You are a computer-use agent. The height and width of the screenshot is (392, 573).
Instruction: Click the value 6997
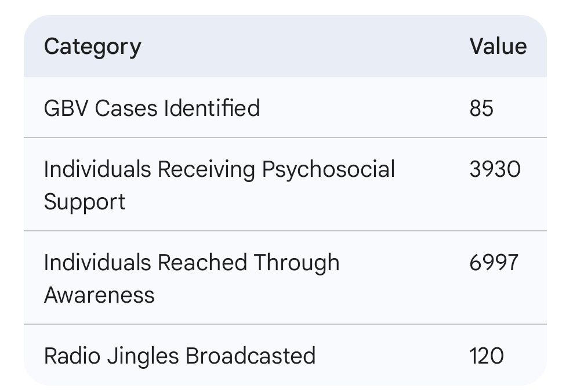494,263
